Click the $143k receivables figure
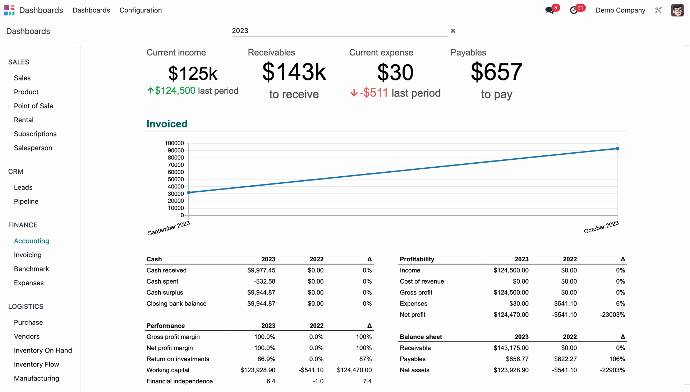 pos(294,72)
